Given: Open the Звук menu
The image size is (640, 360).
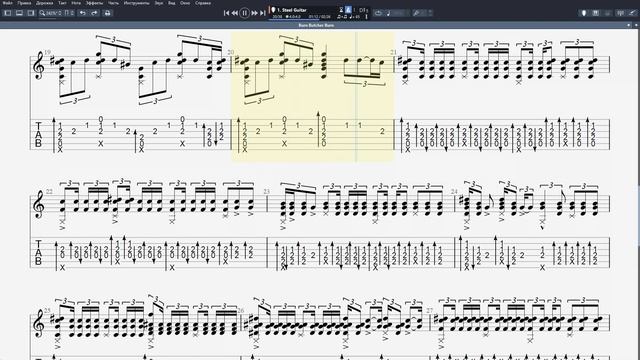Looking at the screenshot, I should point(159,3).
